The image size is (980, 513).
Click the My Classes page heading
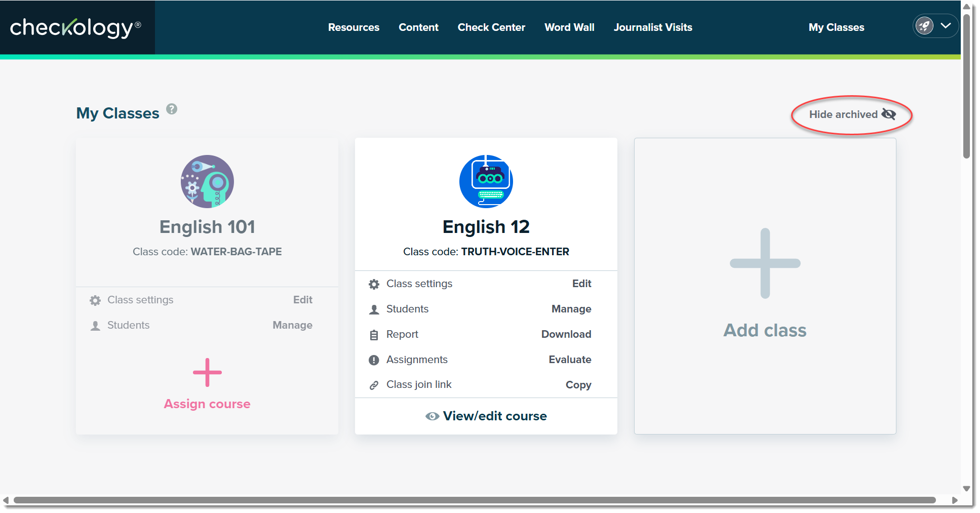117,113
